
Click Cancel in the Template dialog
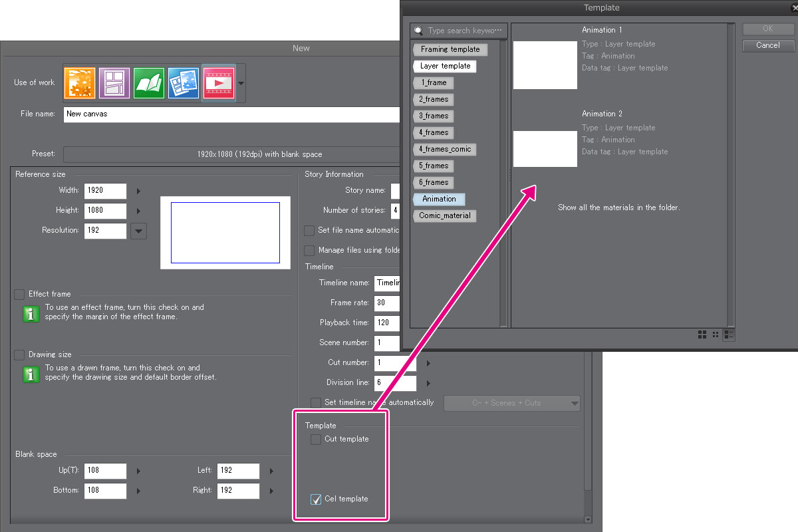768,45
